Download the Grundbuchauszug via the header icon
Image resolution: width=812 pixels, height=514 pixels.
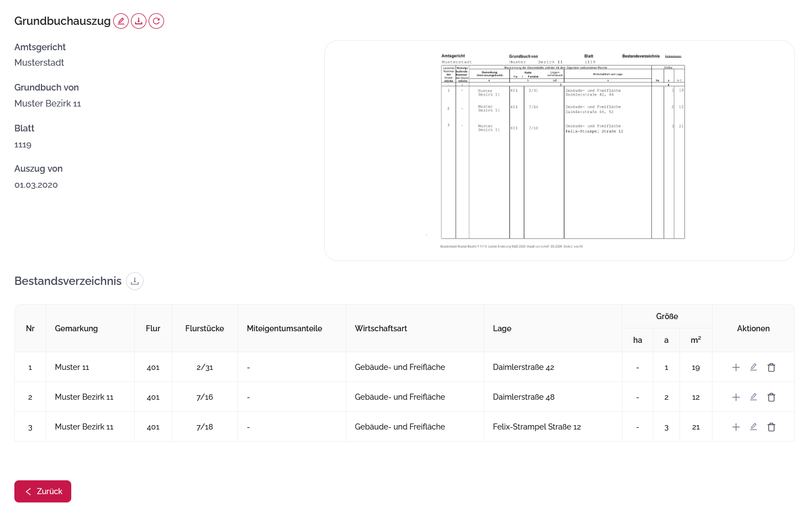(x=139, y=21)
